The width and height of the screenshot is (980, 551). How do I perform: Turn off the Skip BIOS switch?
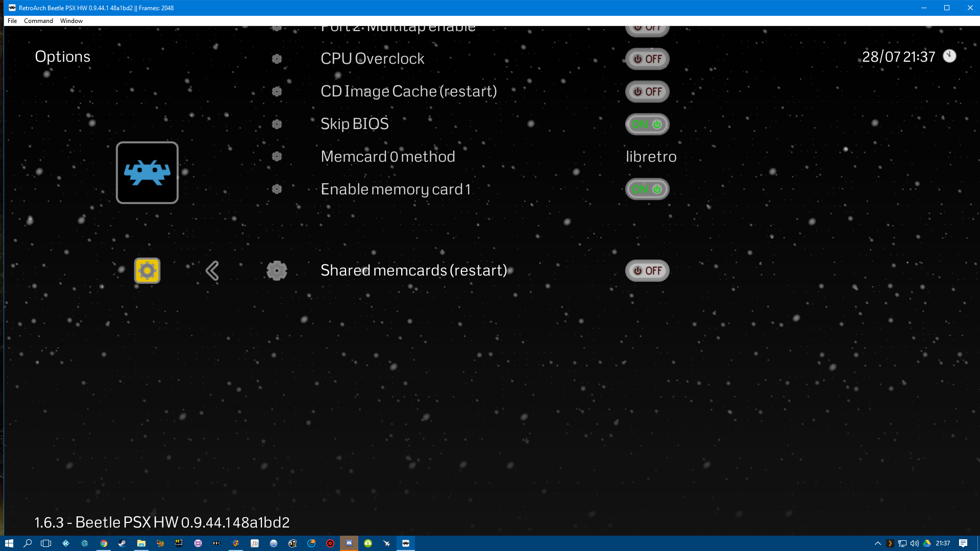pyautogui.click(x=647, y=124)
